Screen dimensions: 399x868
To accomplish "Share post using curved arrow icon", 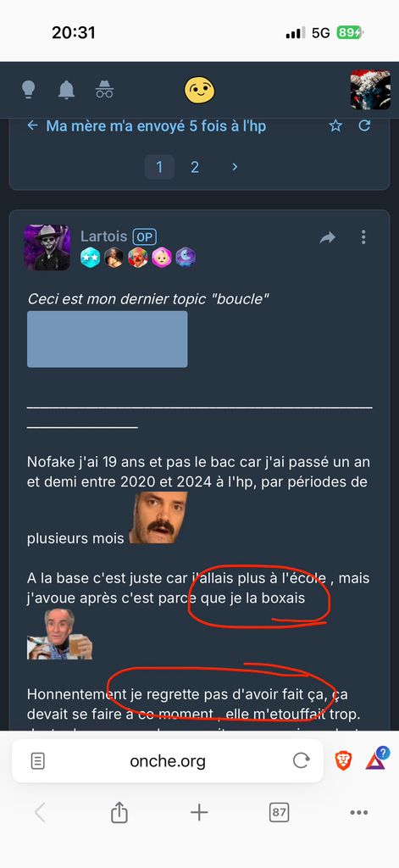I will click(328, 237).
